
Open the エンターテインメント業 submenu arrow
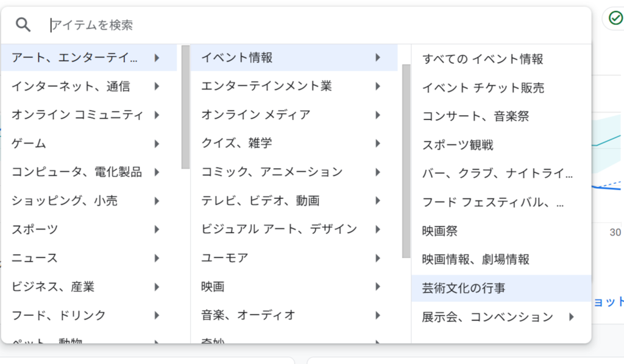pos(378,86)
